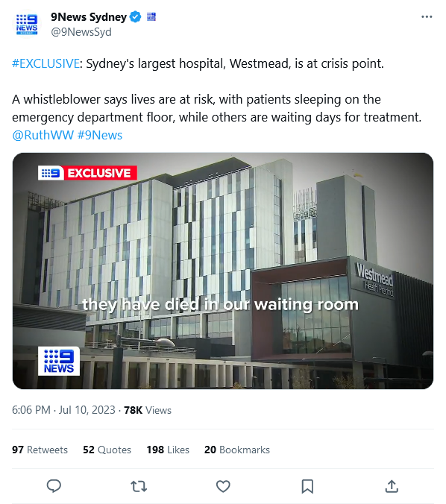This screenshot has height=504, width=446.
Task: Retweet this post with the retweet icon
Action: click(x=139, y=486)
